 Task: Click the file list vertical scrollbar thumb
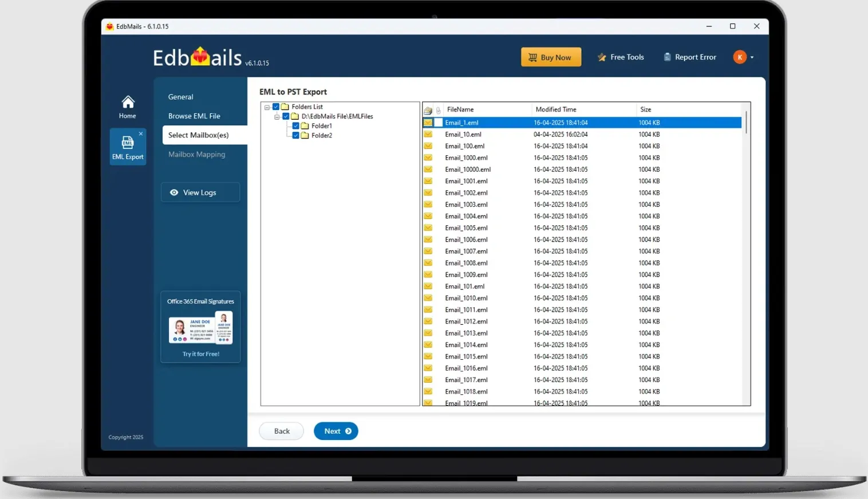(x=746, y=123)
